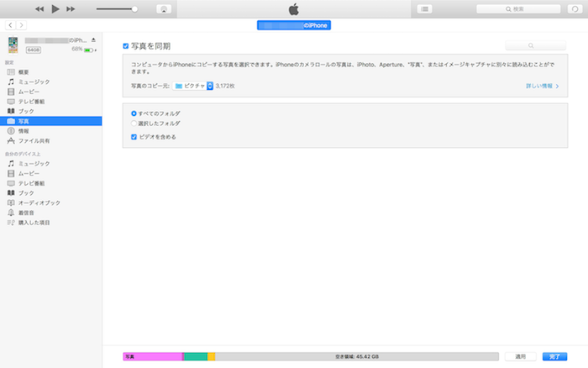Open the ピクチャ source folder dropdown
The height and width of the screenshot is (368, 588).
(192, 86)
